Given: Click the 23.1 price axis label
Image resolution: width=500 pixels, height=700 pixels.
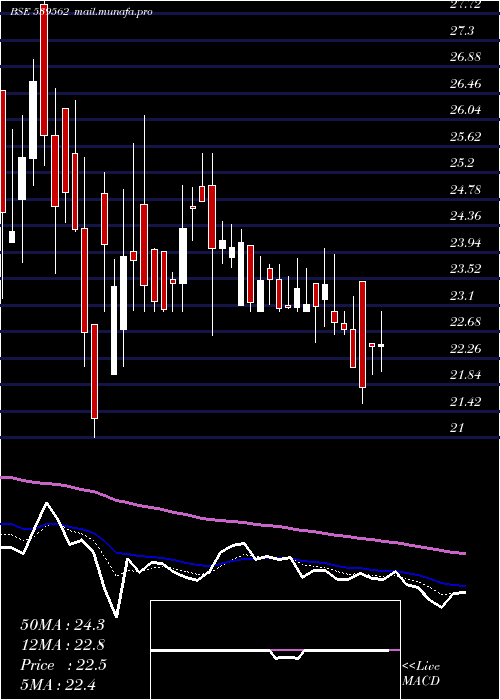Looking at the screenshot, I should (462, 295).
